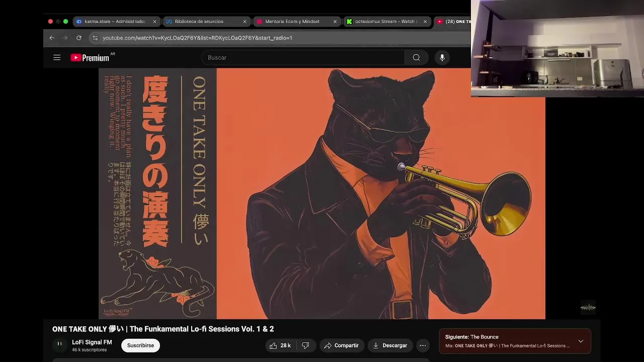Click the video title ONE TAKE ONLY
Viewport: 644px width, 362px height.
[x=163, y=329]
